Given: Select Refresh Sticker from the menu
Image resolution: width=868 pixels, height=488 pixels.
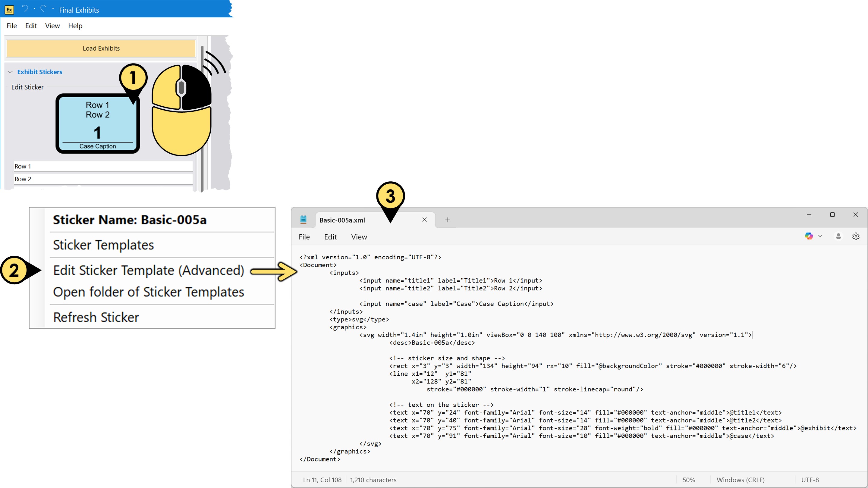Looking at the screenshot, I should coord(96,317).
